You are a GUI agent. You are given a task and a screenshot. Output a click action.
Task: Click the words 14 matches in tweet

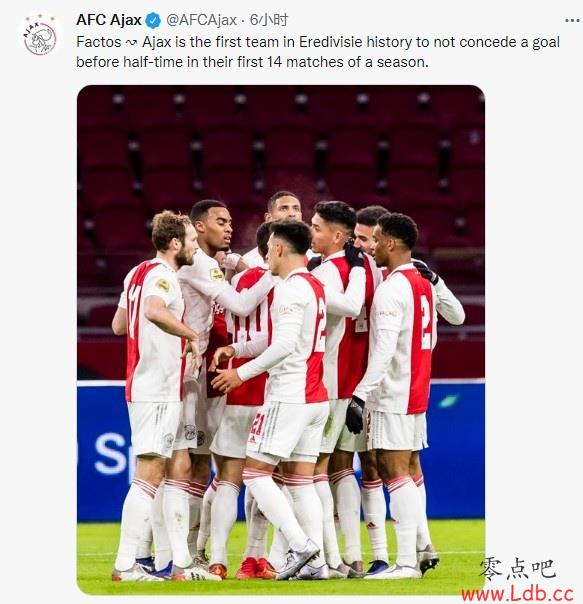(304, 62)
